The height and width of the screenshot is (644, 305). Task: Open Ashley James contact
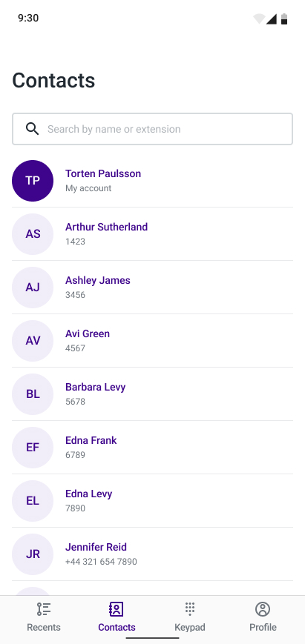point(153,288)
